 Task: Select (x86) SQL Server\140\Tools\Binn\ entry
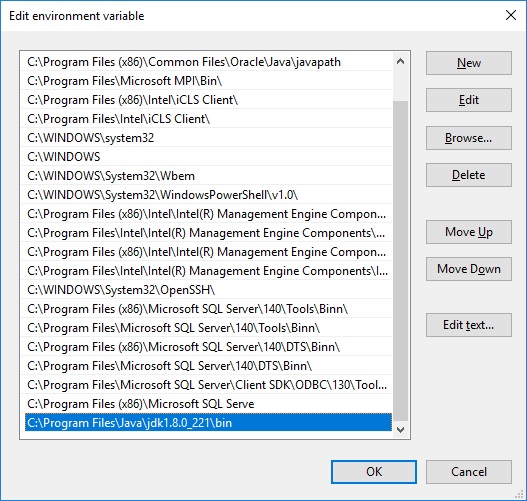[207, 309]
